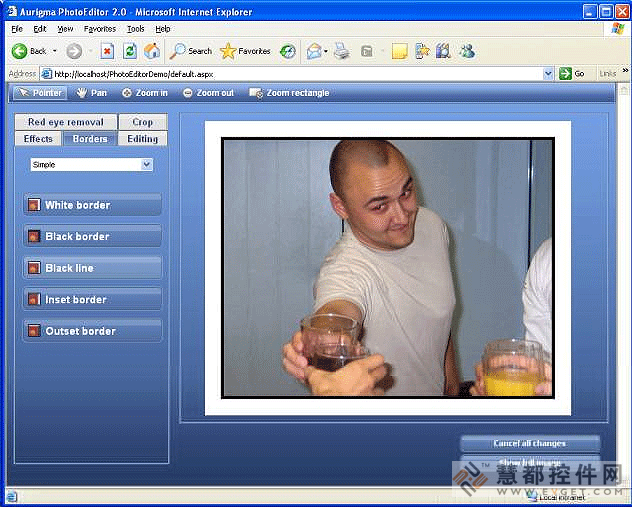Click the Stop loading icon
Screen dimensions: 632x507
point(107,51)
